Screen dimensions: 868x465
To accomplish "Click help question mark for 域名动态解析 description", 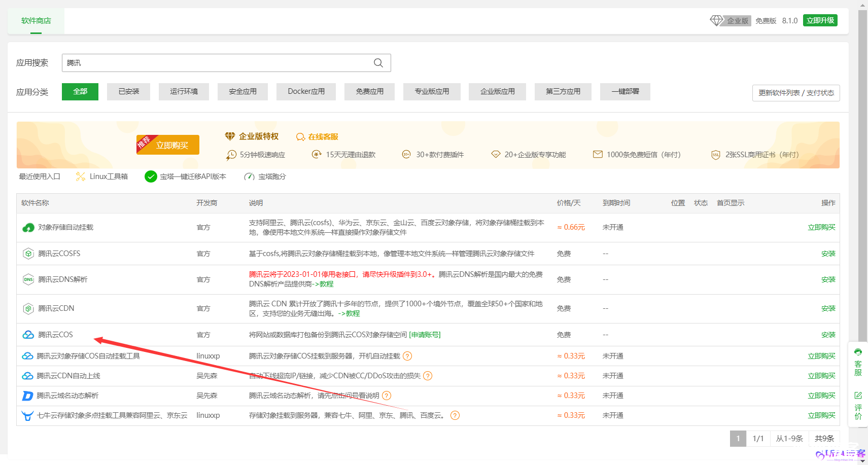I will point(387,396).
